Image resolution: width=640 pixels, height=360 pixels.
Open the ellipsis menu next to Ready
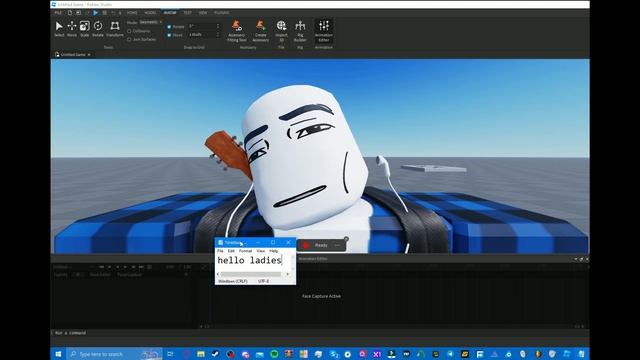click(337, 245)
